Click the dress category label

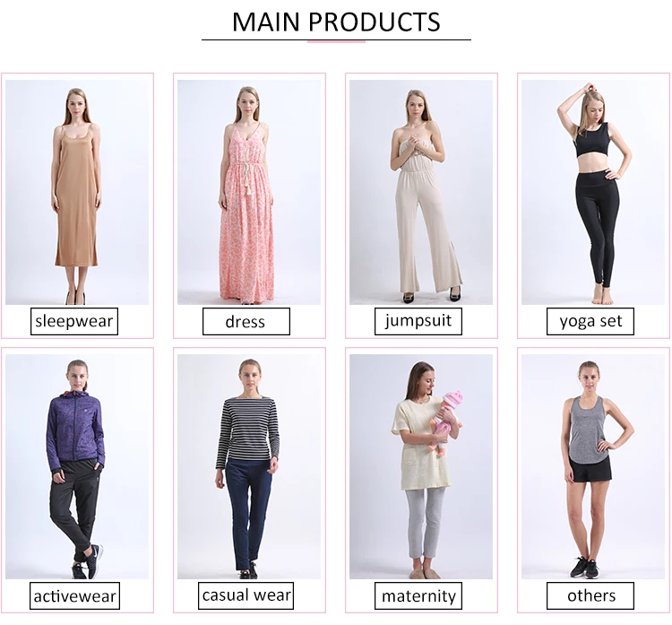click(x=246, y=321)
